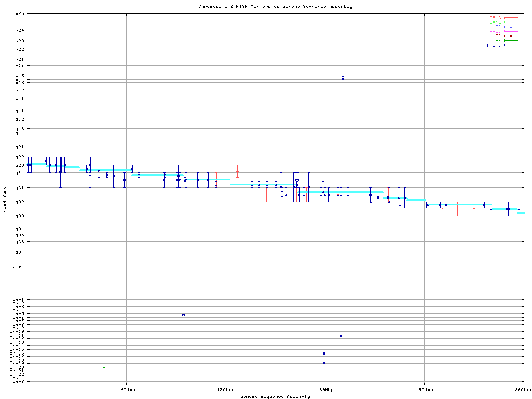Select the blue marker on the chr16 row

(324, 353)
